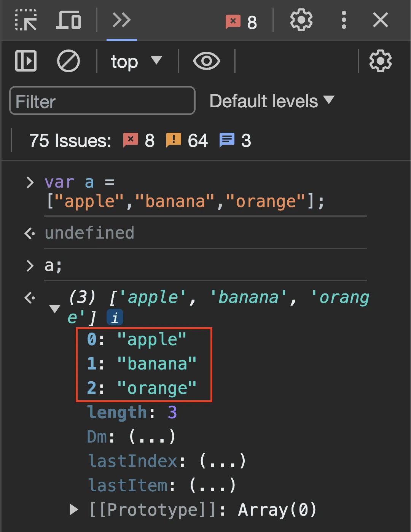Close the DevTools panel
This screenshot has height=532, width=411.
[x=380, y=20]
